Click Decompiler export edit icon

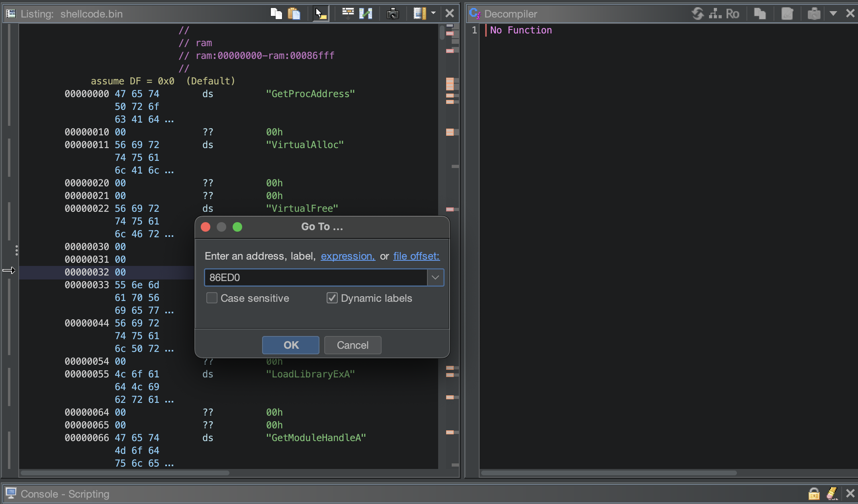pos(787,14)
